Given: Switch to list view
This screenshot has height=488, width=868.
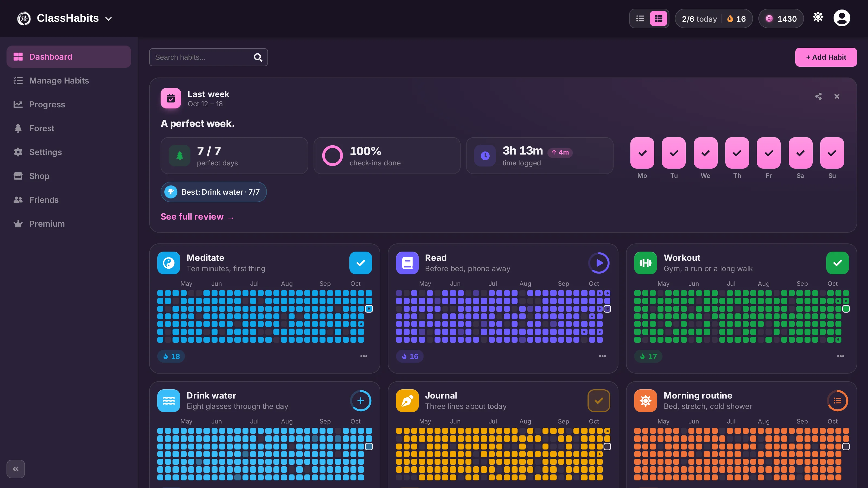Looking at the screenshot, I should click(x=640, y=18).
